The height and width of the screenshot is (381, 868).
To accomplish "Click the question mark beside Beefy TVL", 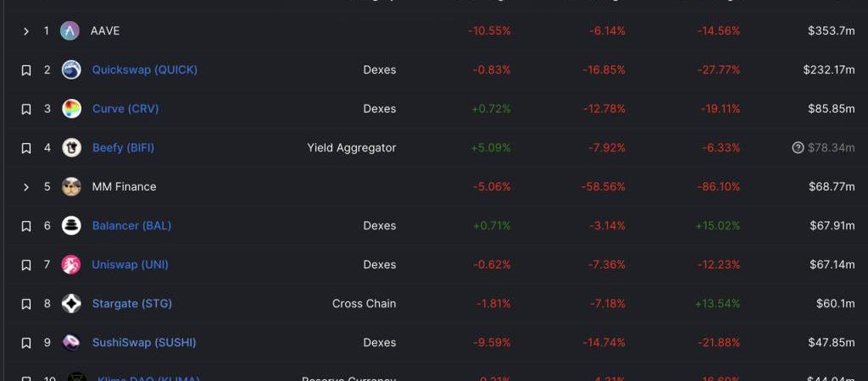I will pos(798,148).
